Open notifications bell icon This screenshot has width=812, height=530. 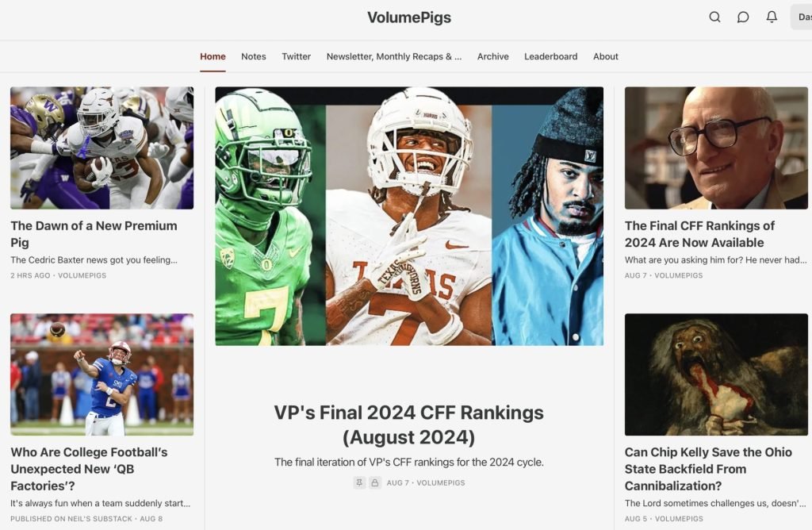point(772,17)
